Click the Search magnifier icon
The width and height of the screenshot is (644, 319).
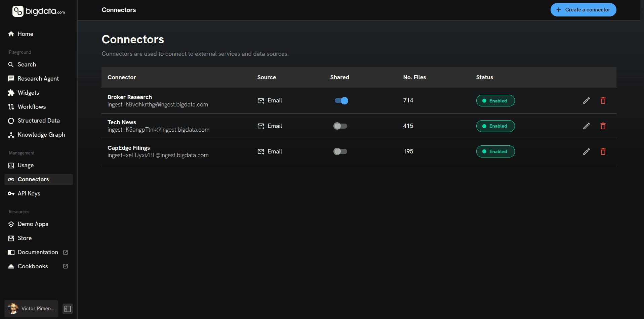(11, 64)
